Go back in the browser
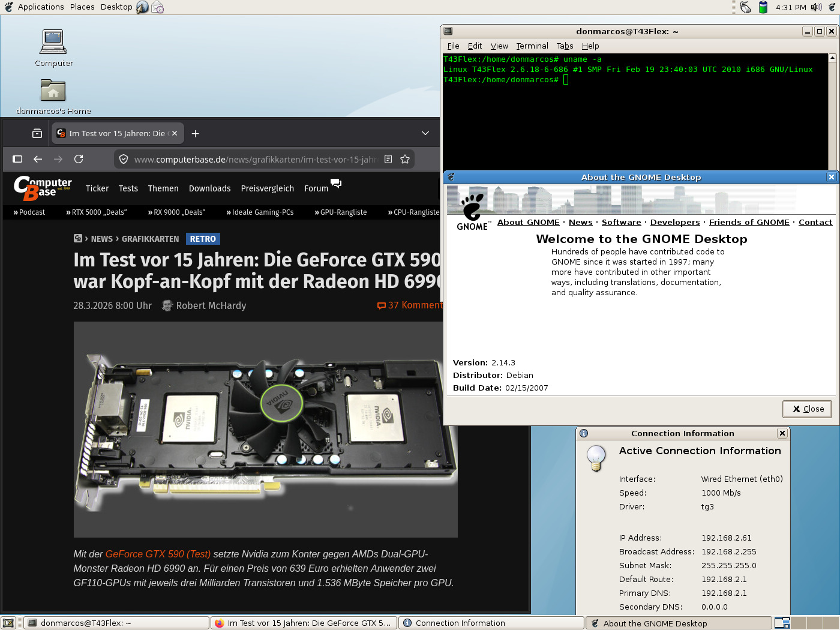 pos(38,159)
